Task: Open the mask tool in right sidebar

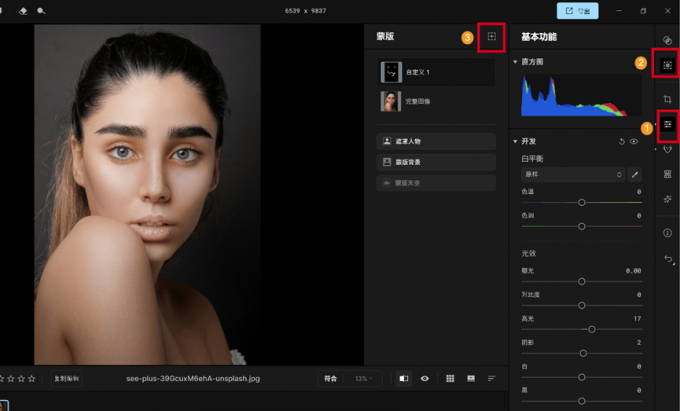Action: [x=667, y=64]
